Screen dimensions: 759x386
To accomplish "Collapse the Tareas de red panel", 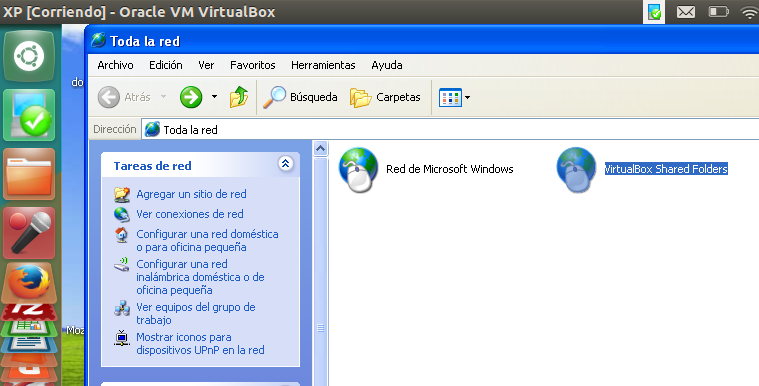I will (286, 164).
